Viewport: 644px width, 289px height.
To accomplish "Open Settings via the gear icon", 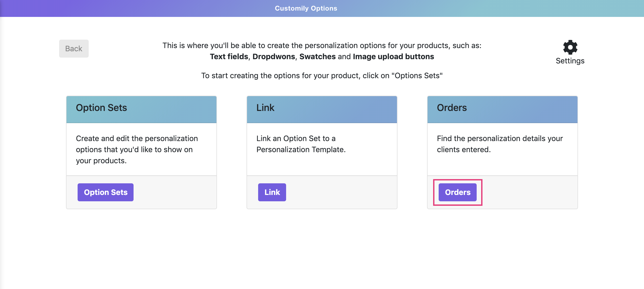I will tap(570, 47).
